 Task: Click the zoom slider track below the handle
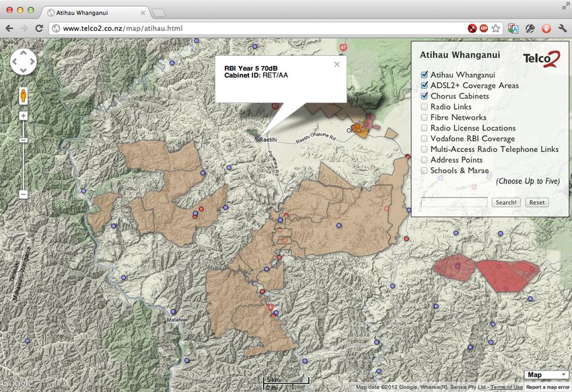coord(24,166)
